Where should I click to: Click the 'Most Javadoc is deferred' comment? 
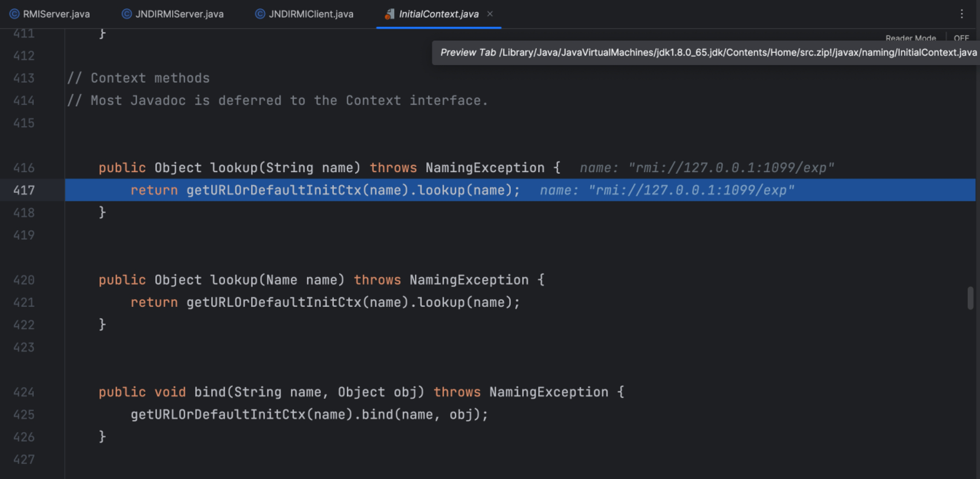tap(278, 100)
